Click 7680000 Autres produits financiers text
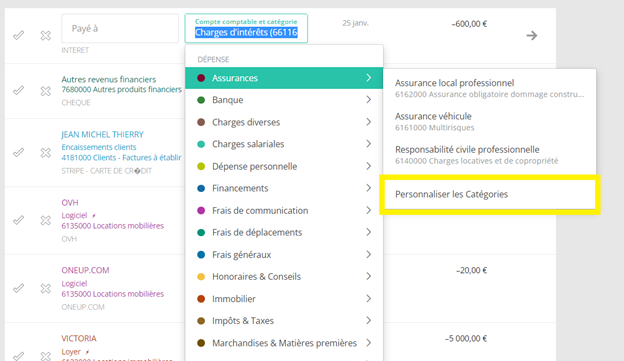Screen dimensions: 624x361 point(121,90)
